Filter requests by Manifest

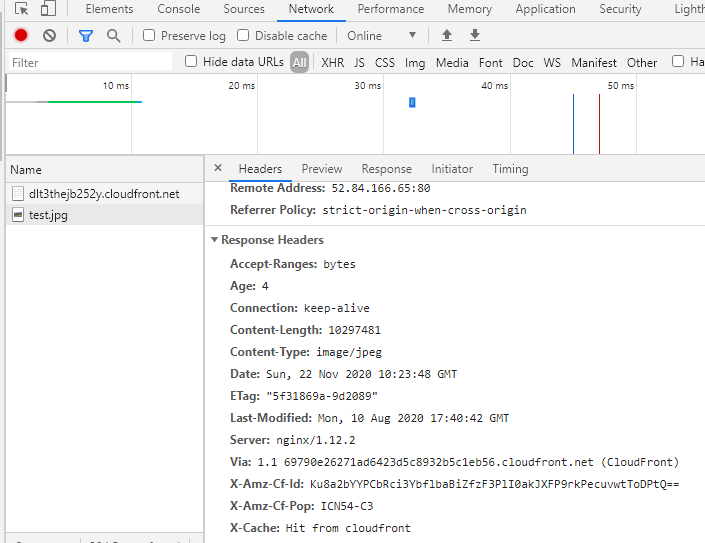pos(593,62)
